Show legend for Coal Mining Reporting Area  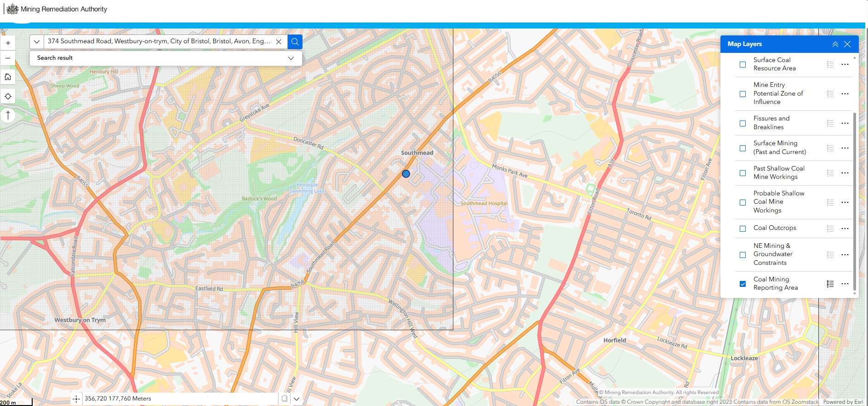tap(830, 284)
